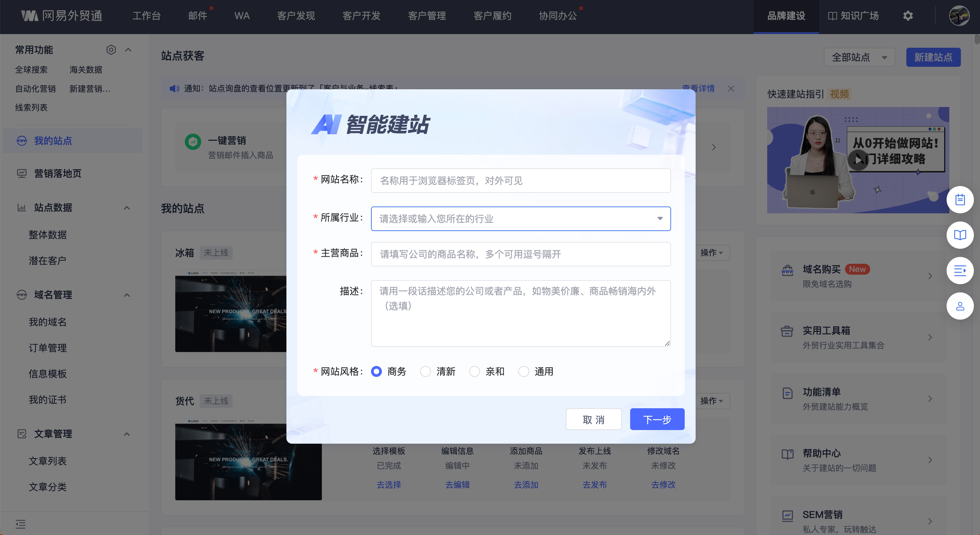Collapse sidebar using bottom-left menu icon
Screen dimensions: 980x535
coord(20,524)
